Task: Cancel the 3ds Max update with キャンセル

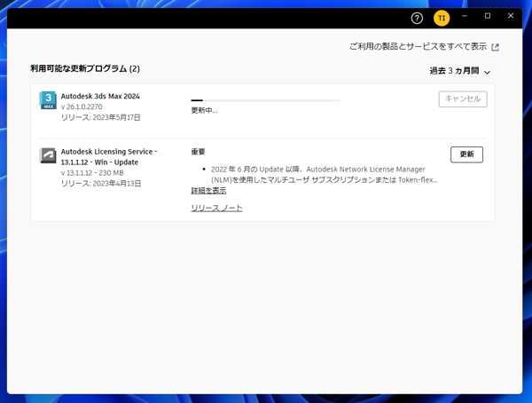Action: point(463,99)
